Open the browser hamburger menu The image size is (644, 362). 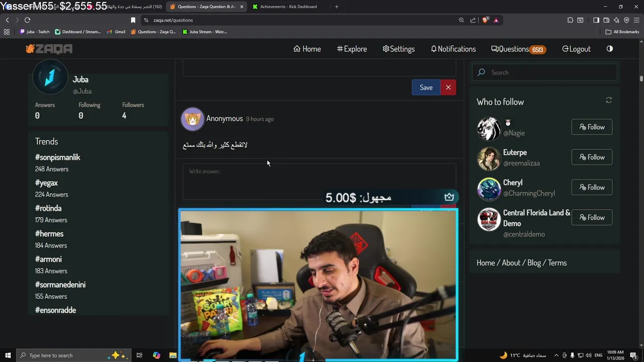click(x=636, y=20)
